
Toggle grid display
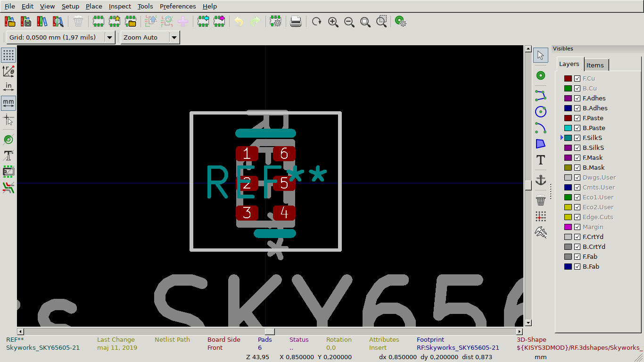[x=8, y=55]
